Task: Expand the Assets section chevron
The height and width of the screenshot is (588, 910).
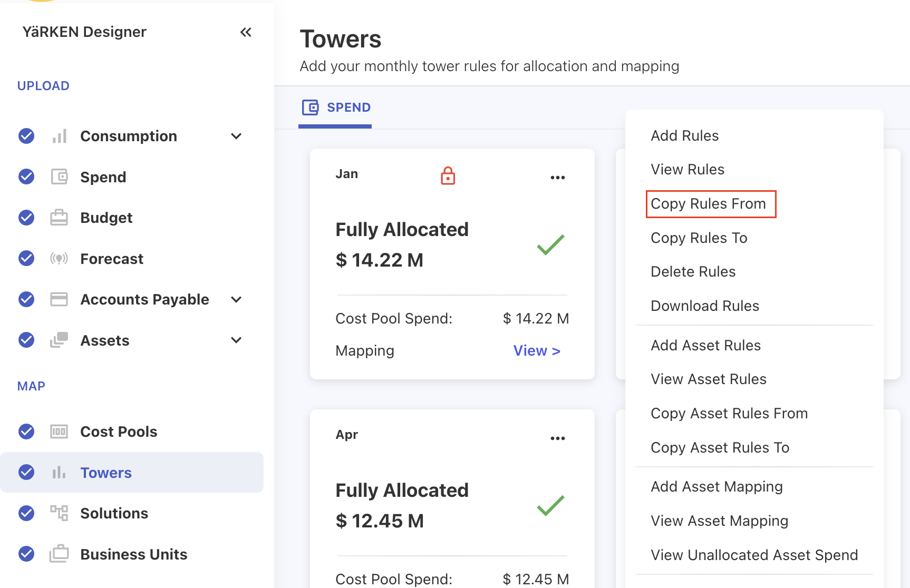Action: (x=236, y=340)
